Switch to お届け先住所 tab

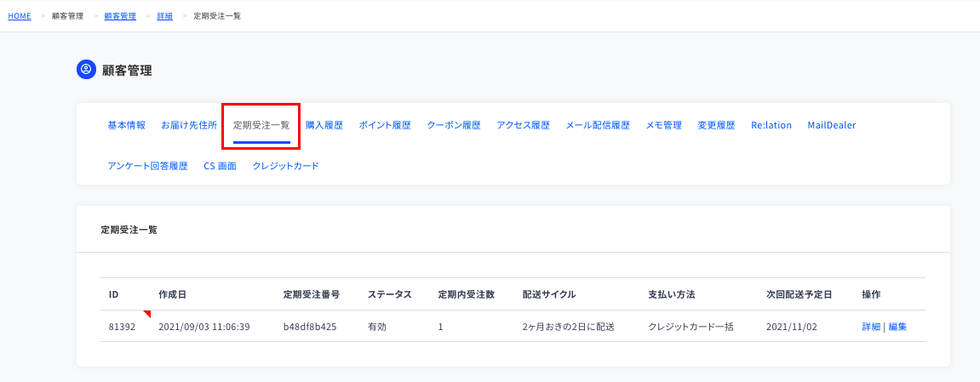[x=189, y=125]
